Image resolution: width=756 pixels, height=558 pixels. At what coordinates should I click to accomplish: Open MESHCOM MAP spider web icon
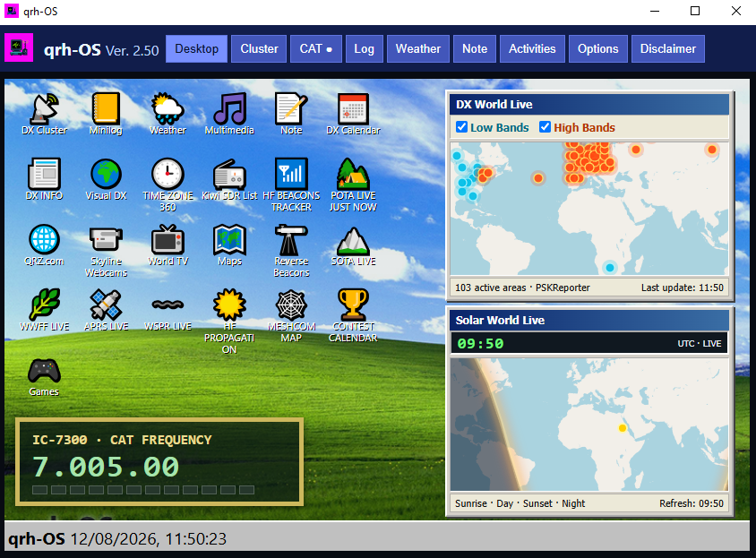[291, 316]
